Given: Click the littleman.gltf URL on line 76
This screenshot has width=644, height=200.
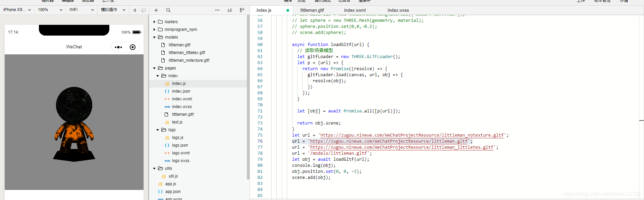Looking at the screenshot, I should click(389, 141).
